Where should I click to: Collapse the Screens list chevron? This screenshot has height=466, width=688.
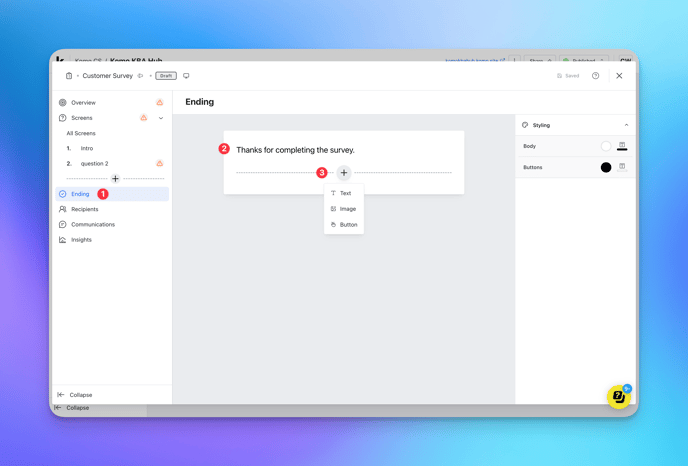(x=161, y=118)
